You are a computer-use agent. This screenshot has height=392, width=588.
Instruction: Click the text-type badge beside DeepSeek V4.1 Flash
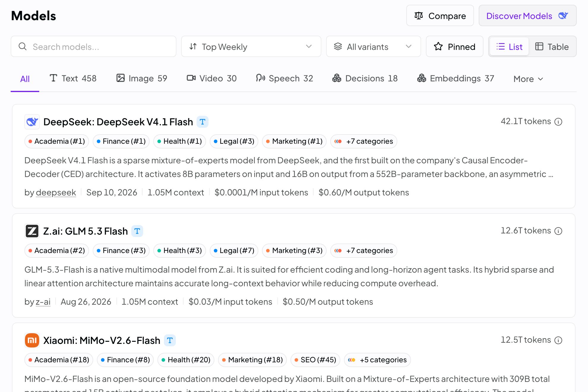(x=203, y=122)
